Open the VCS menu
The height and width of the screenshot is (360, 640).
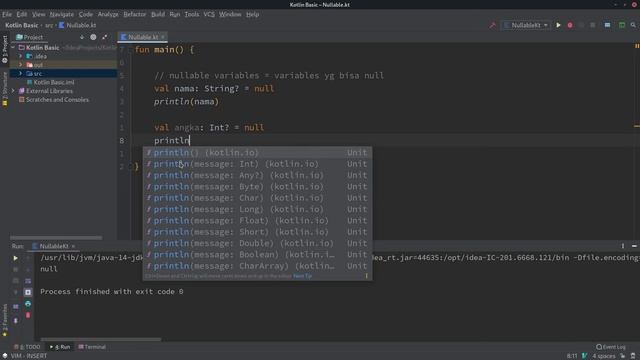(209, 14)
